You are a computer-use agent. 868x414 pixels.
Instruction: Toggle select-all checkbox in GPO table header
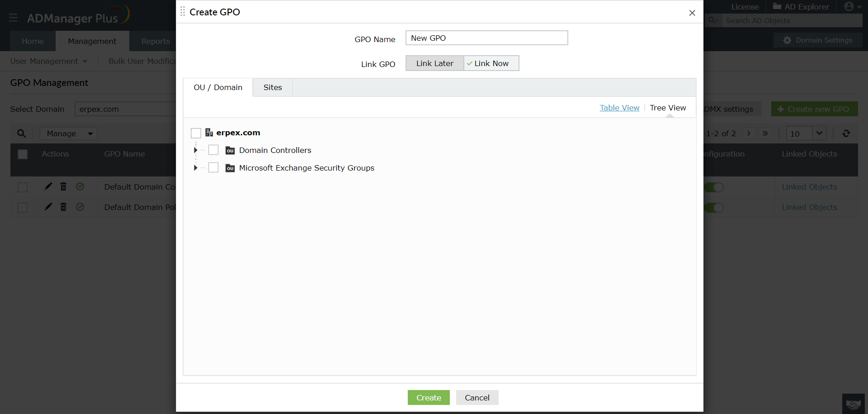coord(23,154)
